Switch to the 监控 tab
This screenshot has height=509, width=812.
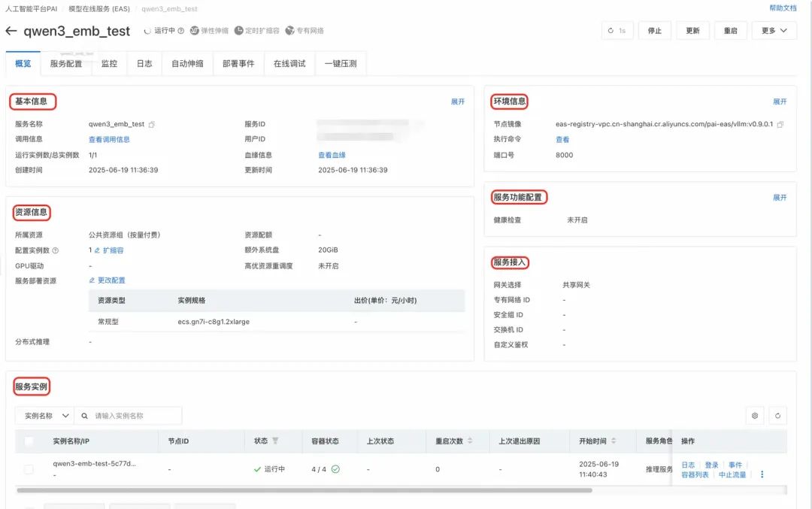pyautogui.click(x=109, y=64)
